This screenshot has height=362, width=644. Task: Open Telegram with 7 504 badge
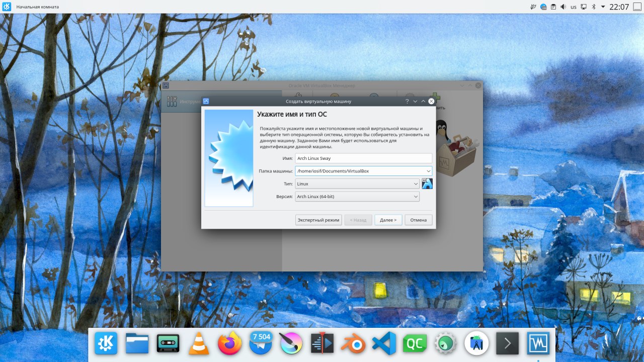261,344
